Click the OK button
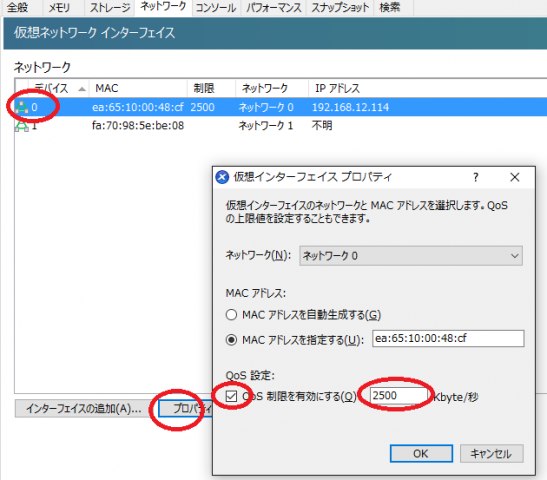Viewport: 547px width, 480px height. point(421,453)
